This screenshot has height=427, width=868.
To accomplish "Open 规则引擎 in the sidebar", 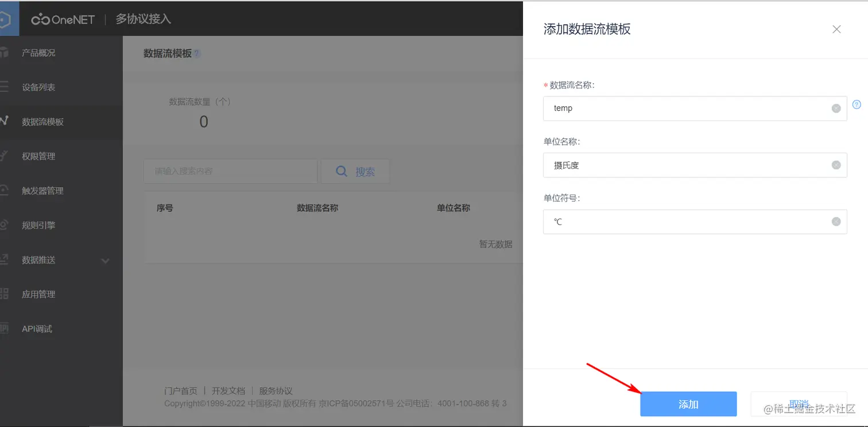I will pos(38,225).
